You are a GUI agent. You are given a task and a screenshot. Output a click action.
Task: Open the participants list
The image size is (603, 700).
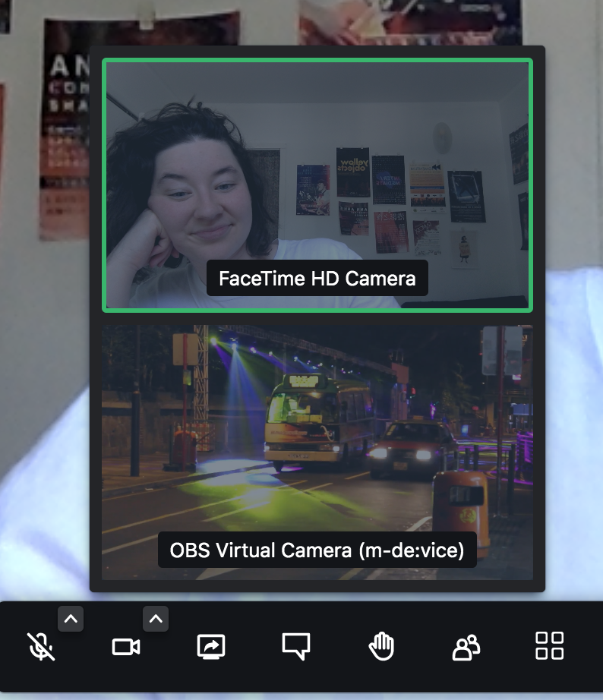(x=466, y=647)
